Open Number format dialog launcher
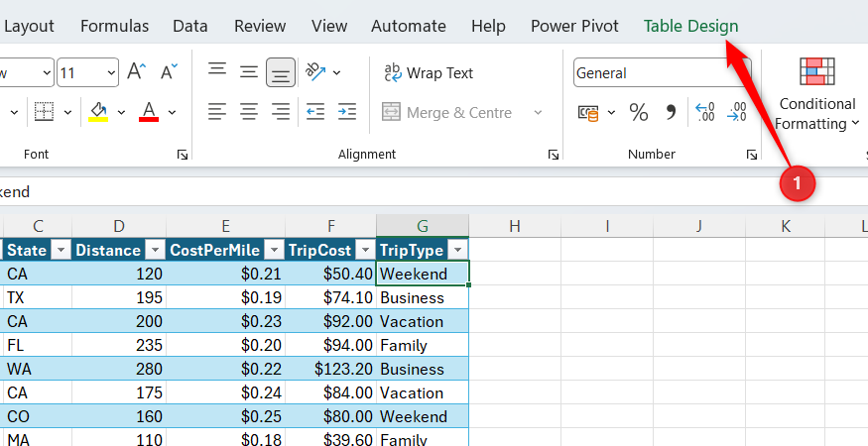The width and height of the screenshot is (868, 446). click(x=751, y=155)
